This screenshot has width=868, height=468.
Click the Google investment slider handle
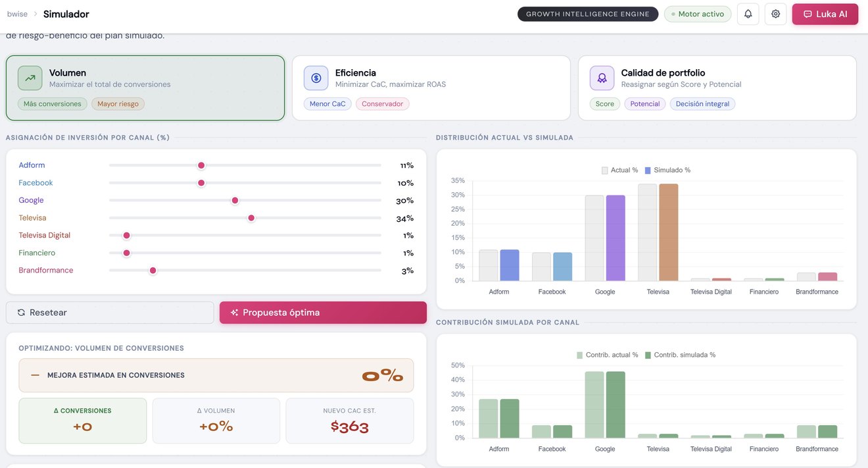tap(235, 200)
